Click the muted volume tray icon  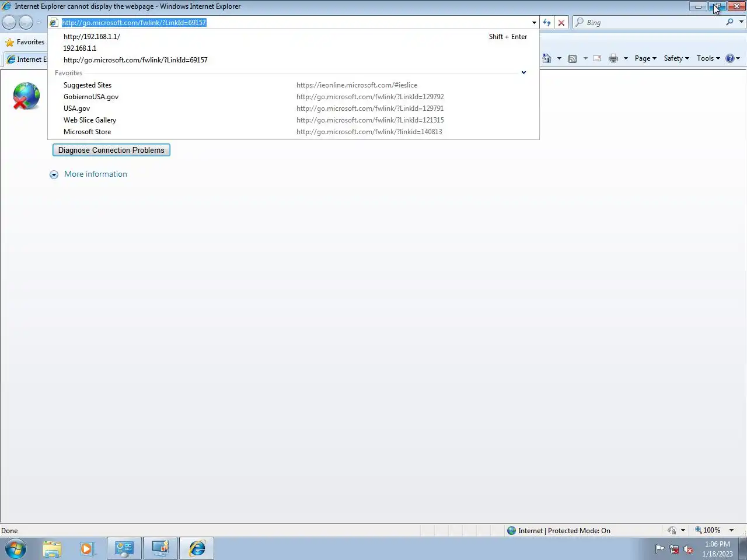pyautogui.click(x=688, y=549)
